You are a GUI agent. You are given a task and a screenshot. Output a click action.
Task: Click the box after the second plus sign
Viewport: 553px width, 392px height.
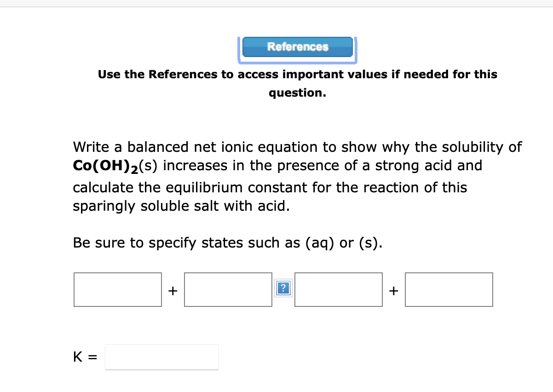point(449,289)
